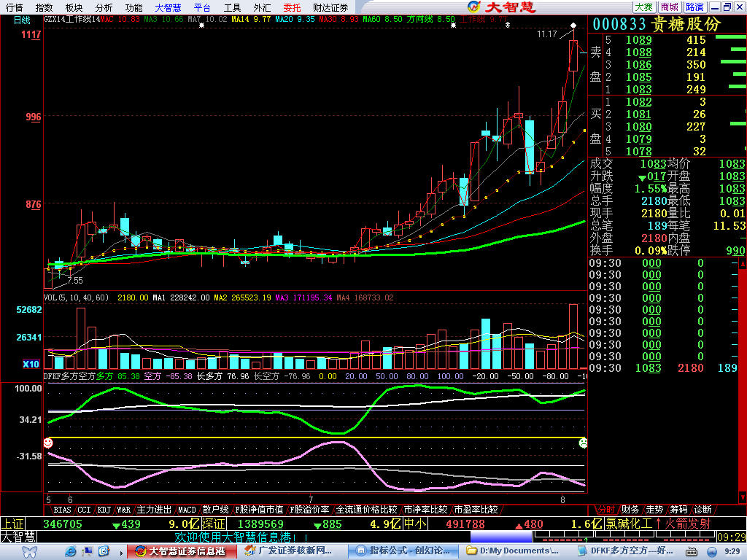Switch to the 散户线 indicator tab
Image resolution: width=747 pixels, height=560 pixels.
click(215, 510)
